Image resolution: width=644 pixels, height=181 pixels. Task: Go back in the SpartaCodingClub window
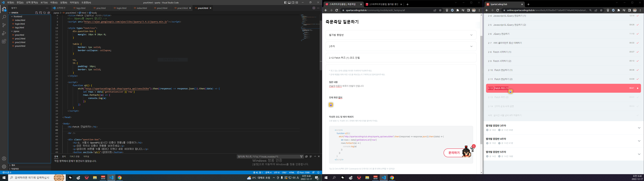pos(487,10)
